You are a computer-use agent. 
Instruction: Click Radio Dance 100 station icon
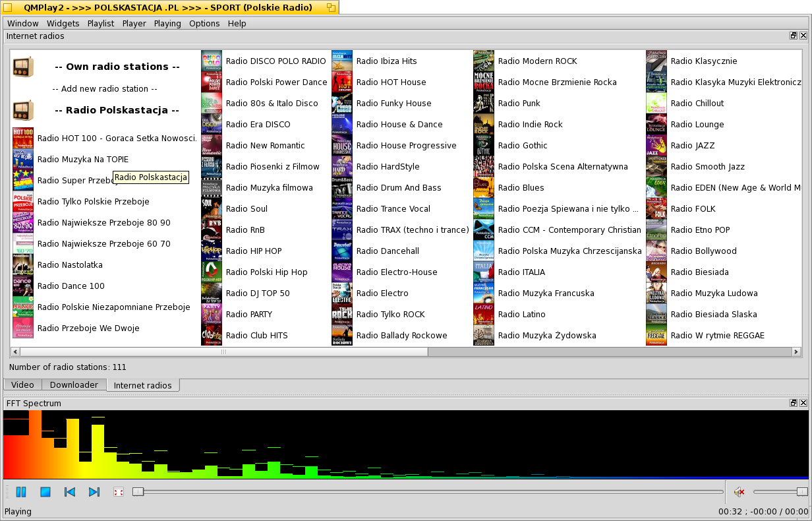point(23,286)
